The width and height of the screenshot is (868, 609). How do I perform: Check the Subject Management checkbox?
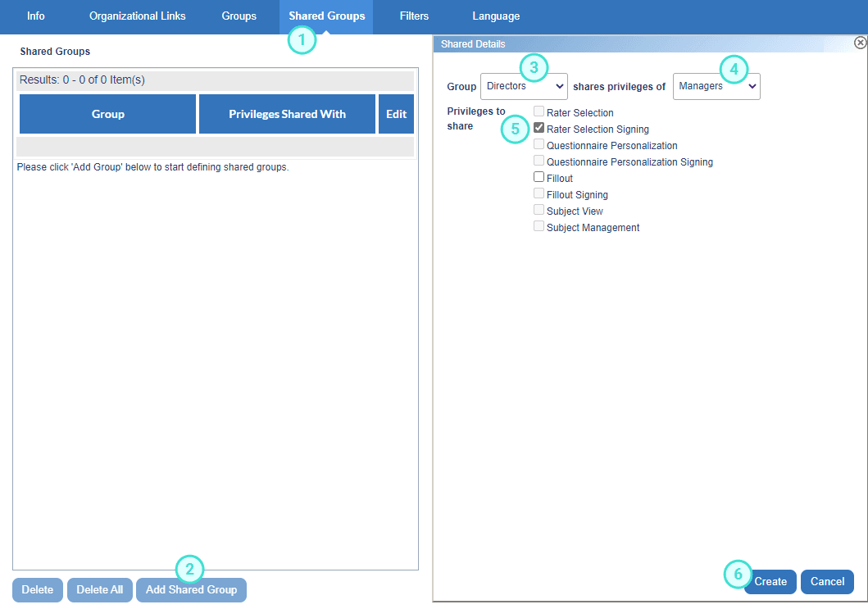coord(539,226)
